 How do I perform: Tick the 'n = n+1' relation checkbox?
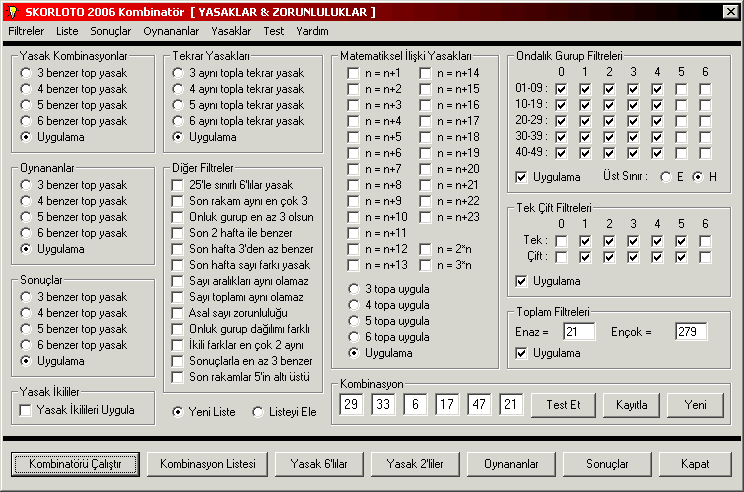tap(354, 73)
